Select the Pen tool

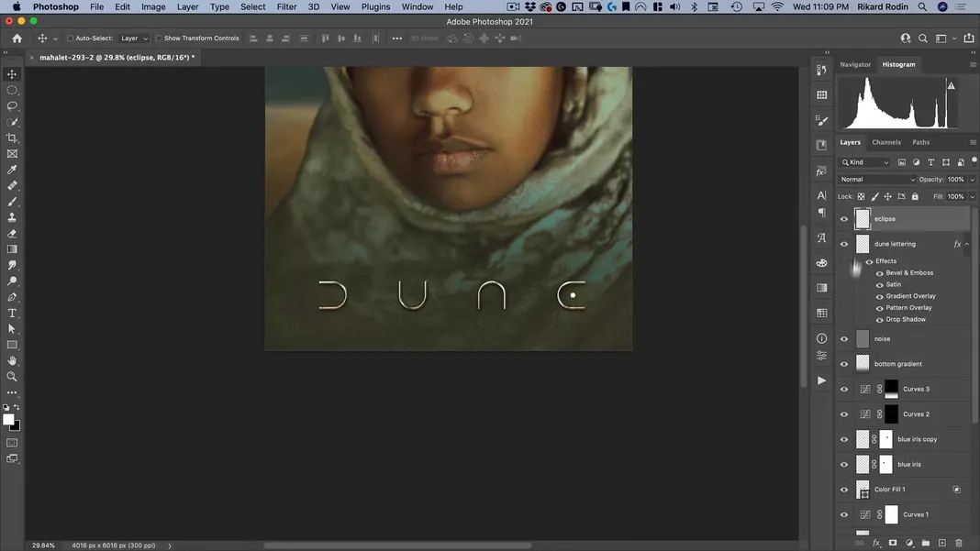pyautogui.click(x=12, y=297)
